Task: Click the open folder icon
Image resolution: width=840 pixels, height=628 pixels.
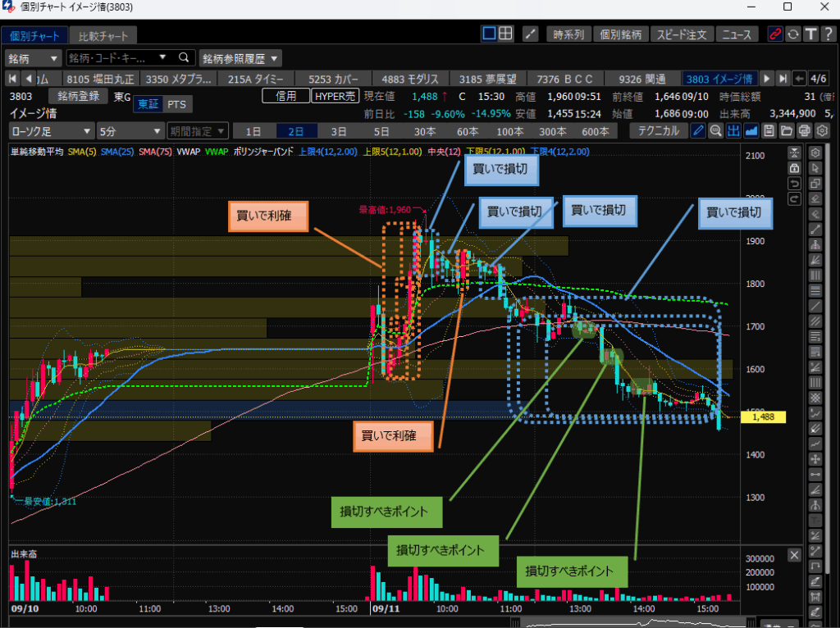Action: coord(787,131)
